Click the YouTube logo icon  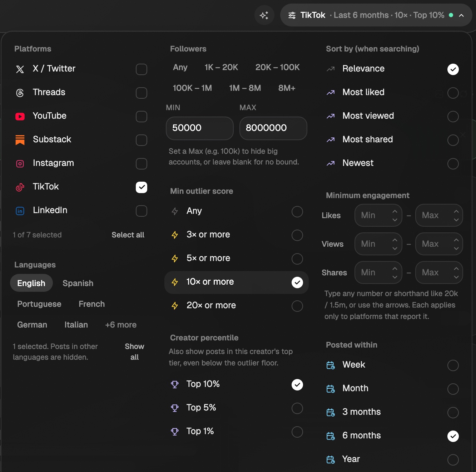[20, 117]
